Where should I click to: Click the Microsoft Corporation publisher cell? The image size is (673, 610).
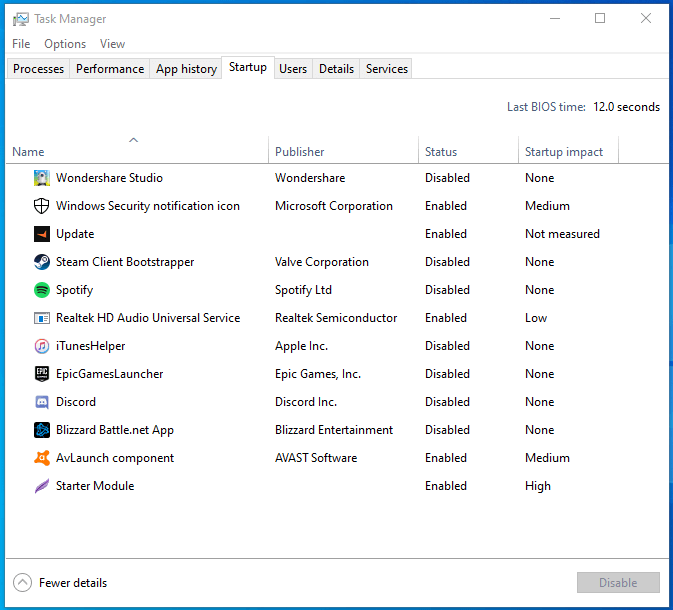(x=333, y=206)
